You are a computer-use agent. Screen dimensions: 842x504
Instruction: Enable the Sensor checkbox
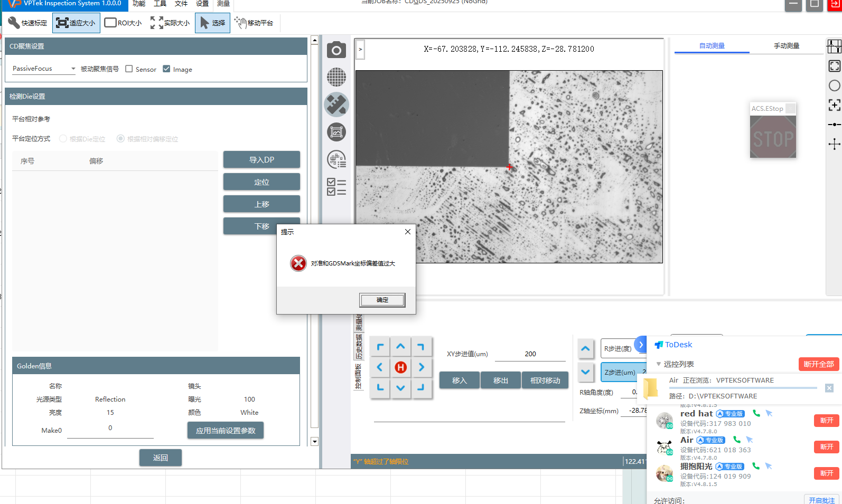pos(129,69)
